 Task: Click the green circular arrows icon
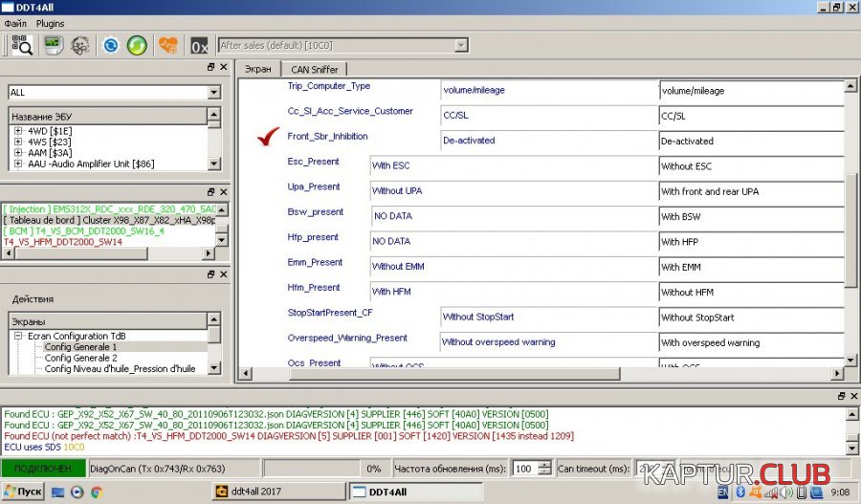click(x=138, y=45)
